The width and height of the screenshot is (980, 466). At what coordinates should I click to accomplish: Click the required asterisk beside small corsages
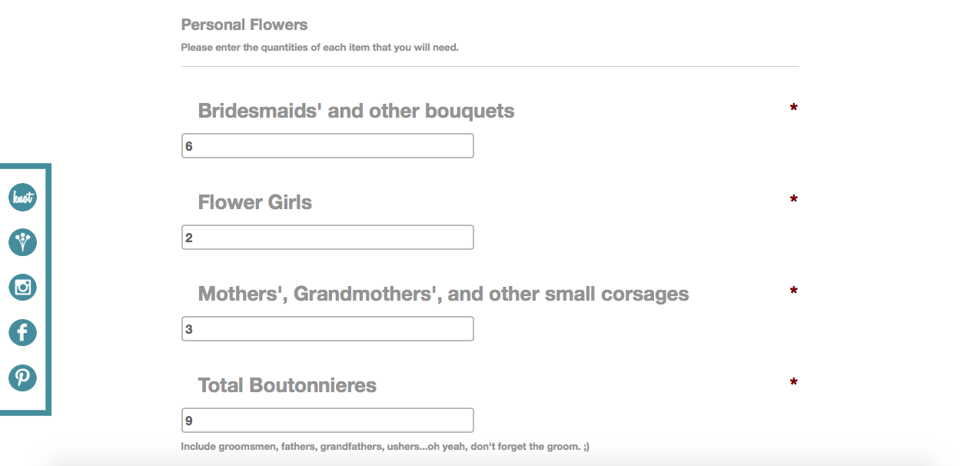tap(793, 291)
